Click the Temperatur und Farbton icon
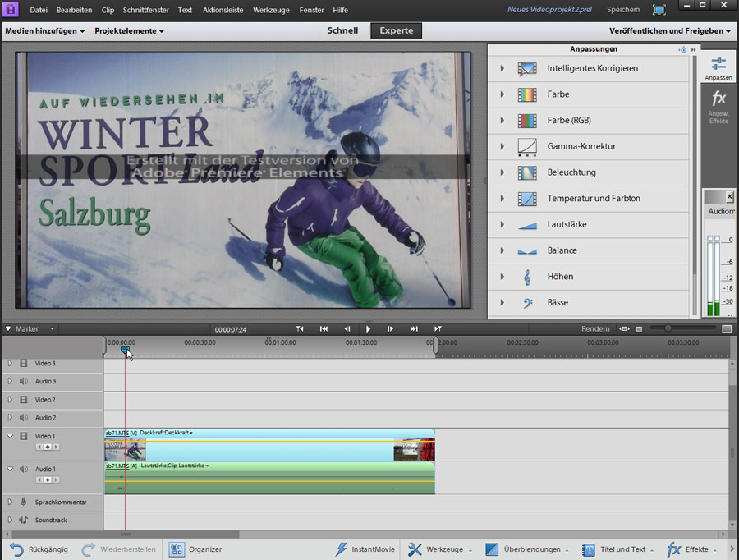This screenshot has height=560, width=739. click(527, 199)
